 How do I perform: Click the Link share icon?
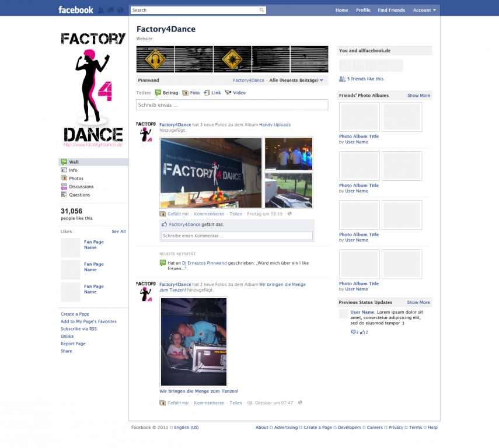pos(207,93)
